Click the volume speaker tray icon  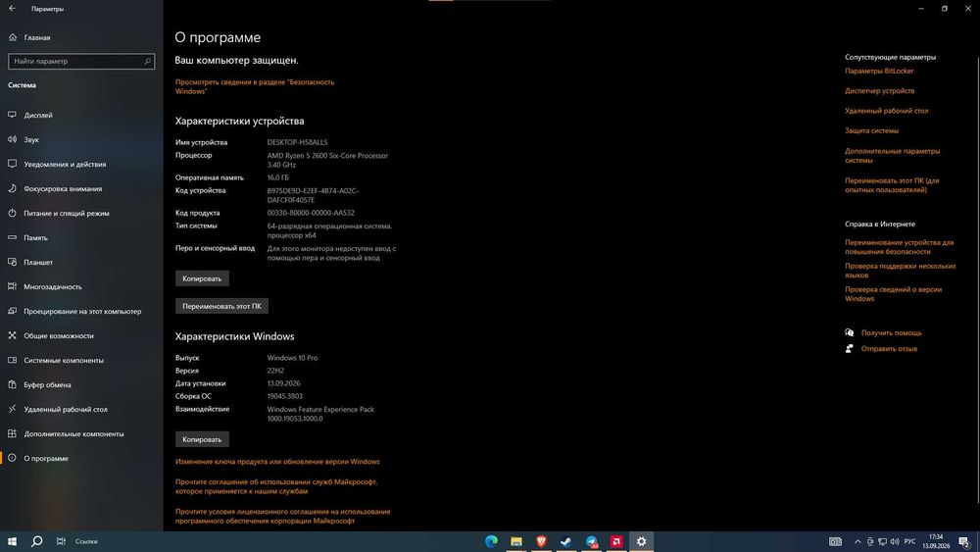tap(895, 541)
